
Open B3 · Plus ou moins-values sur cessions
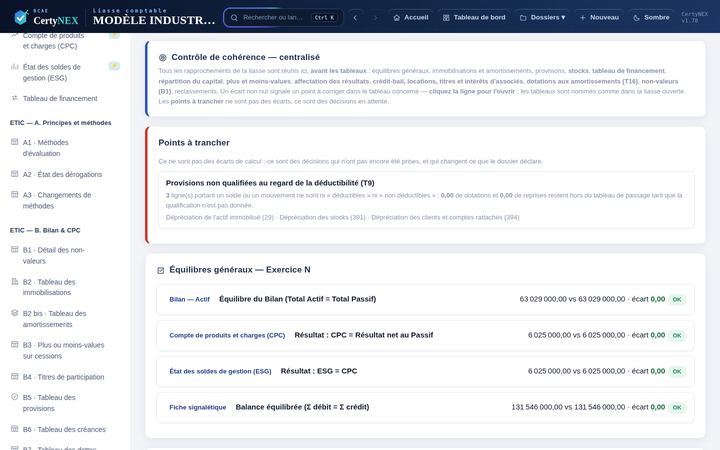coord(64,350)
